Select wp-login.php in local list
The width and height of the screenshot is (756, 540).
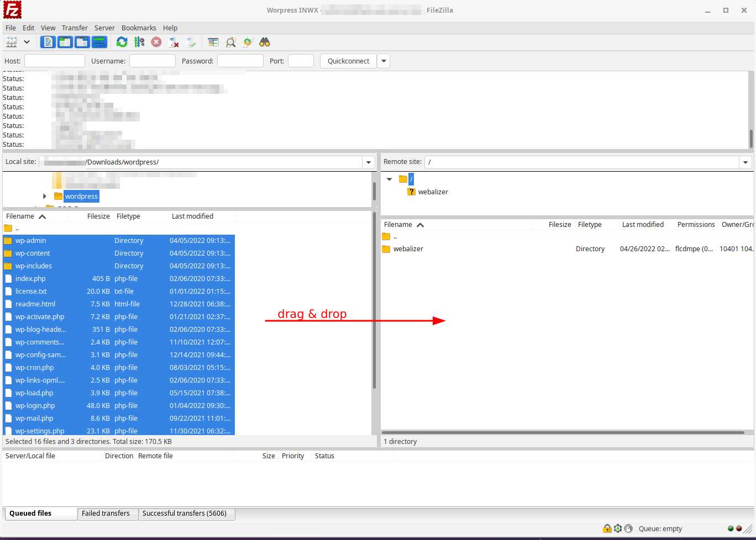[x=119, y=406]
